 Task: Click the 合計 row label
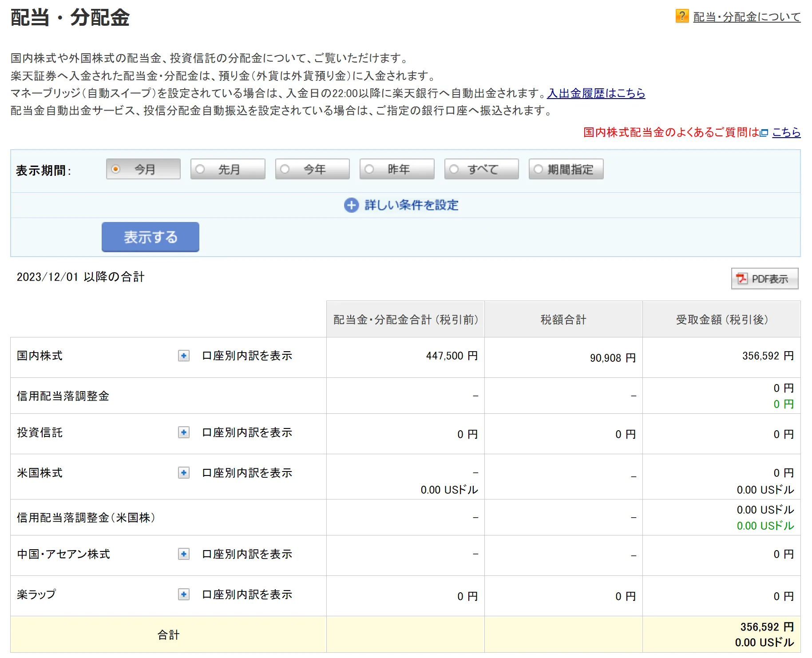click(x=168, y=635)
